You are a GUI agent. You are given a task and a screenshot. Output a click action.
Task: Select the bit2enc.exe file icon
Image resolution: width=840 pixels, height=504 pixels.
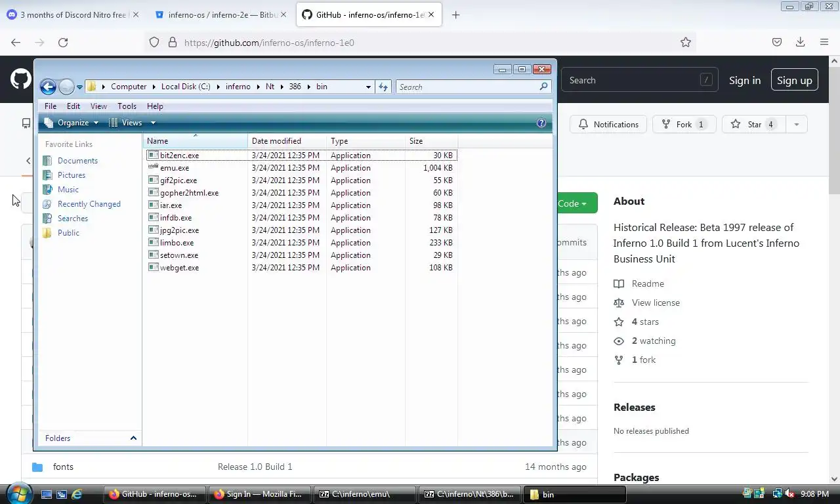point(154,156)
